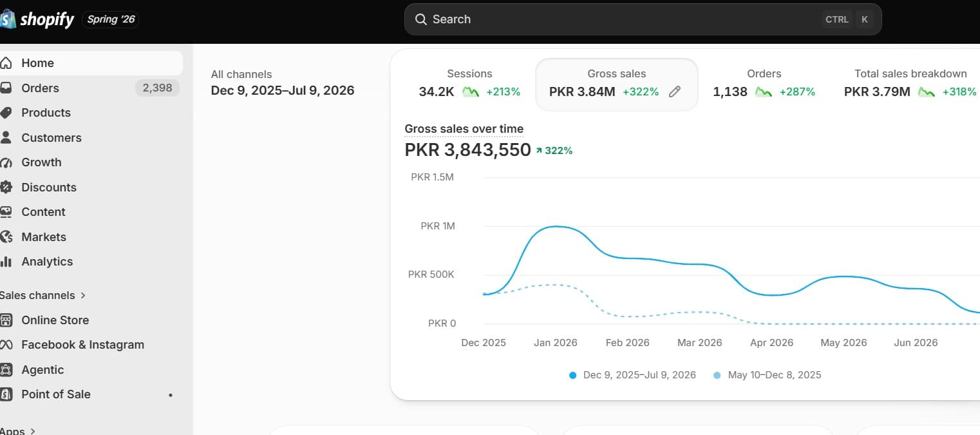Select the Gross sales metric tab
This screenshot has width=980, height=435.
pyautogui.click(x=616, y=84)
